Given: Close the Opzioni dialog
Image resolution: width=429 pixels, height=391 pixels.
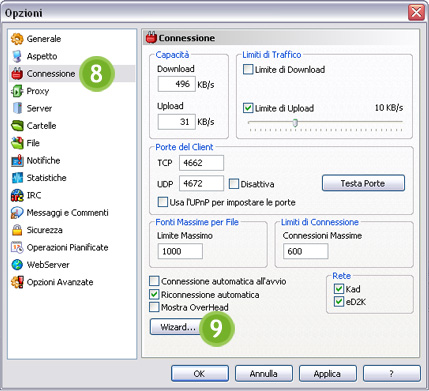Looking at the screenshot, I should tap(416, 13).
